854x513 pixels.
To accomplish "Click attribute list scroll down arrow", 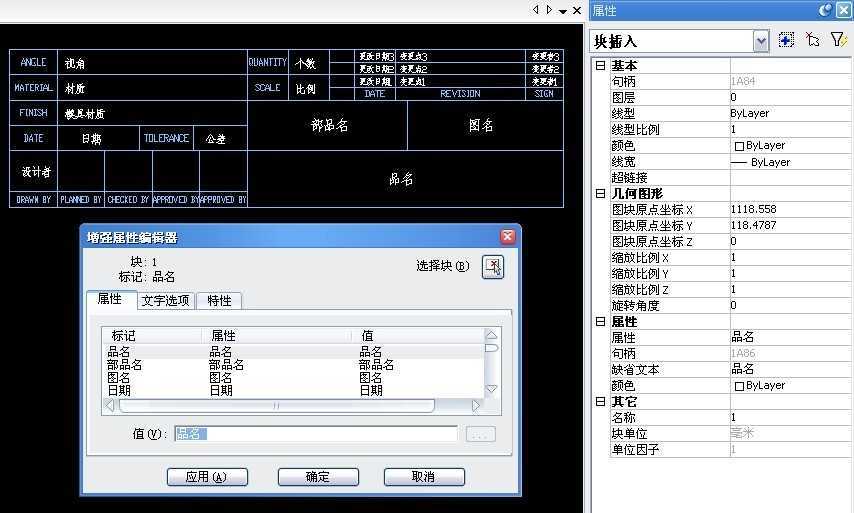I will [491, 389].
